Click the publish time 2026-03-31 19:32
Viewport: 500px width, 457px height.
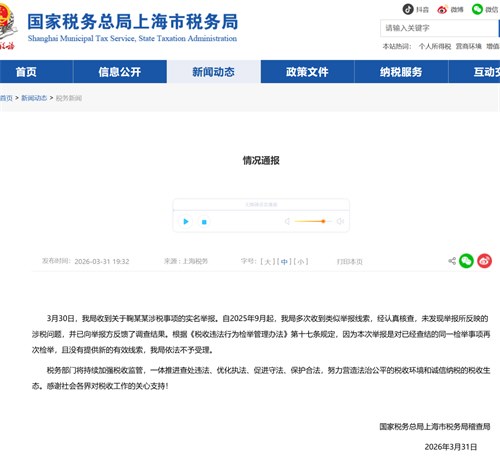pyautogui.click(x=102, y=261)
